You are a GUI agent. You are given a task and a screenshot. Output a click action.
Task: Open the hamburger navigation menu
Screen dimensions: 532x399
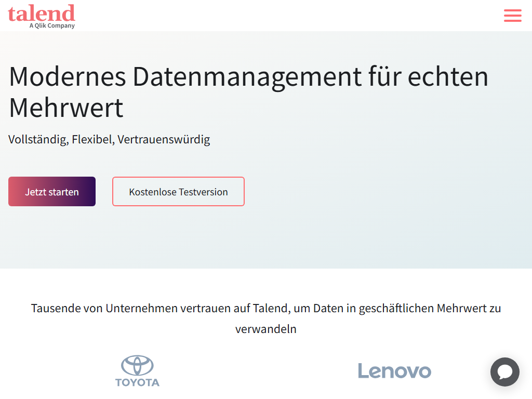click(512, 16)
